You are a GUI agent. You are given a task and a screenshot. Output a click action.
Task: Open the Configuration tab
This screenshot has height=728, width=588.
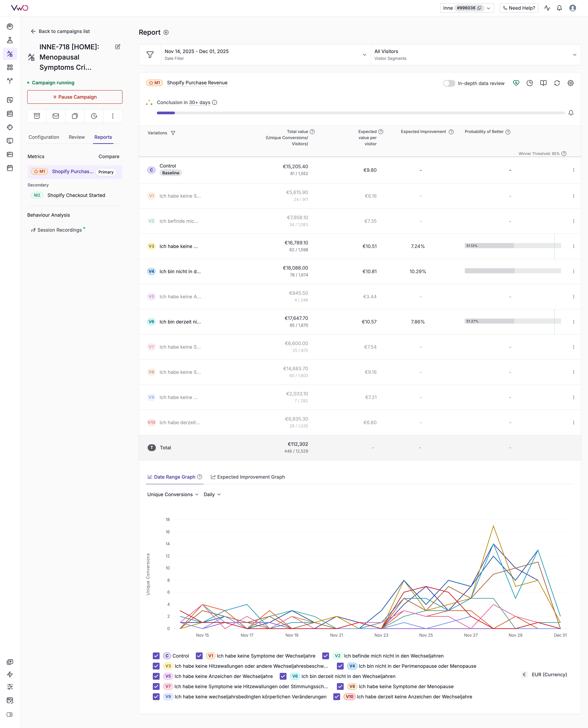[x=44, y=137]
